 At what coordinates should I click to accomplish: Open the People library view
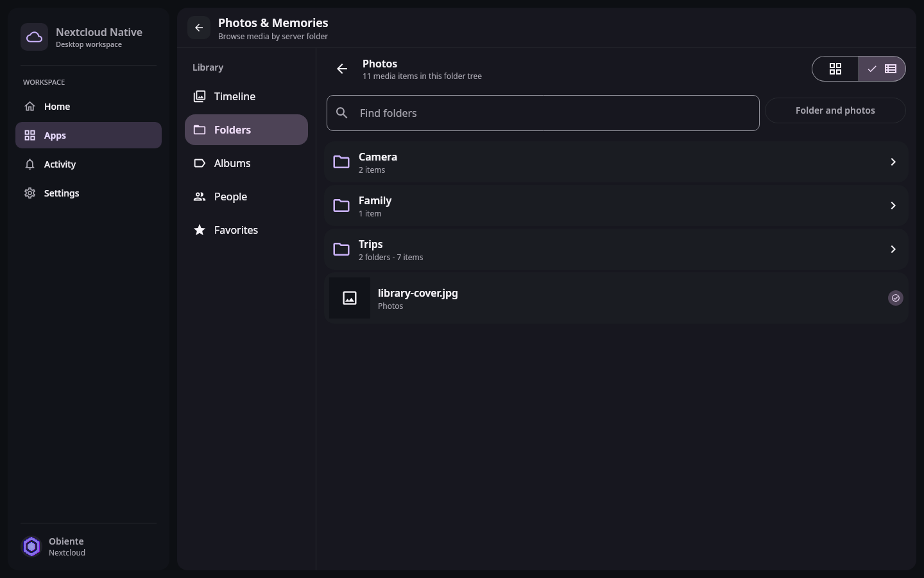click(246, 197)
